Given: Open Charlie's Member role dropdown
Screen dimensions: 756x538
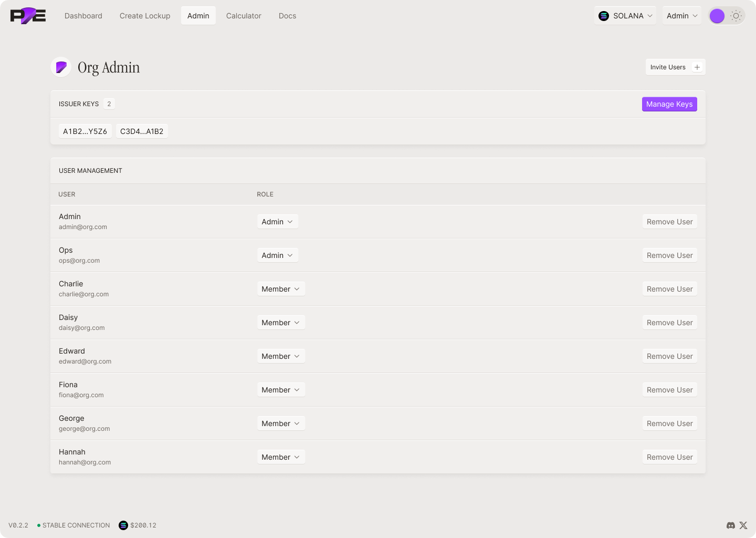Looking at the screenshot, I should tap(280, 289).
